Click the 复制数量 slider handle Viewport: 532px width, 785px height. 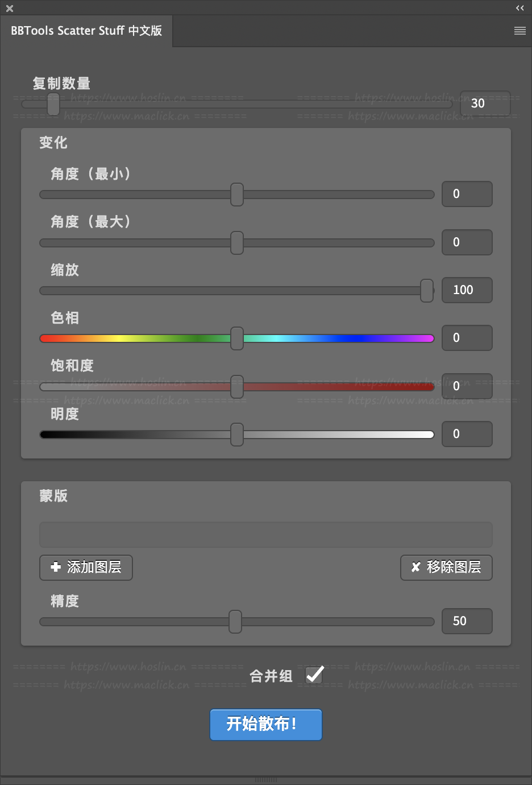[53, 104]
